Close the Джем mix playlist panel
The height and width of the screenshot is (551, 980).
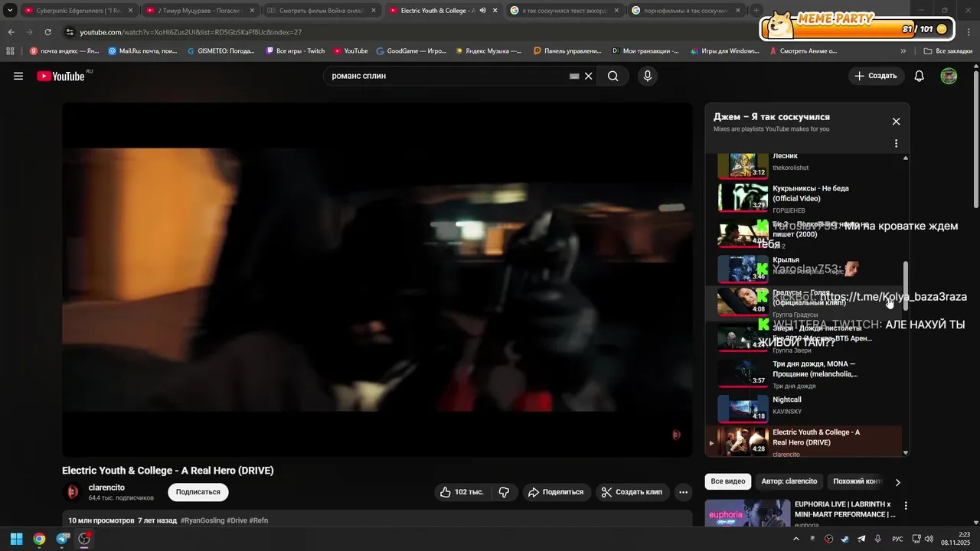pos(896,122)
